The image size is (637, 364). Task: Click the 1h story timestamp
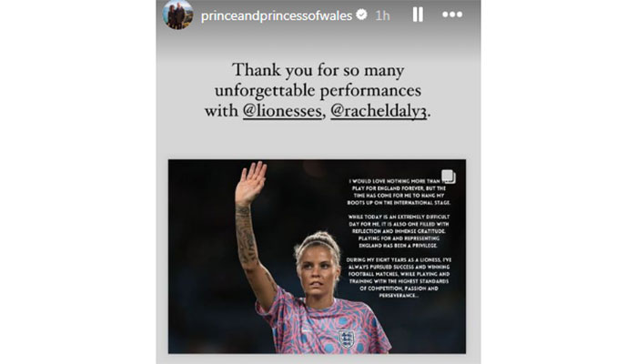click(382, 15)
